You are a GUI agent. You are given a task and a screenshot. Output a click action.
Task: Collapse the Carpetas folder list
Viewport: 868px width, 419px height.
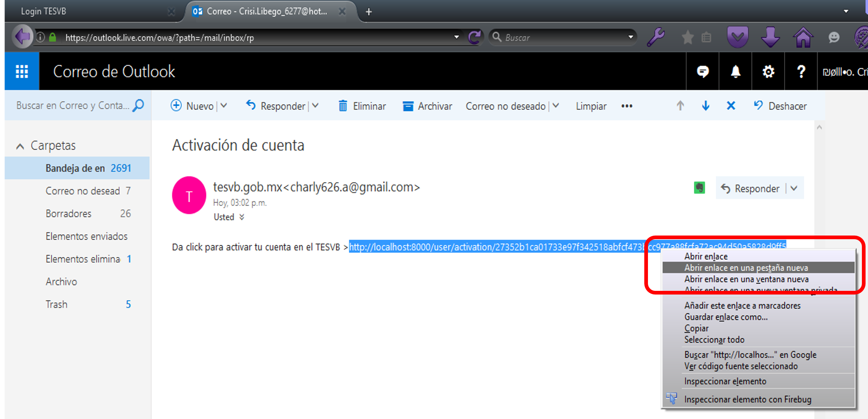pyautogui.click(x=20, y=146)
